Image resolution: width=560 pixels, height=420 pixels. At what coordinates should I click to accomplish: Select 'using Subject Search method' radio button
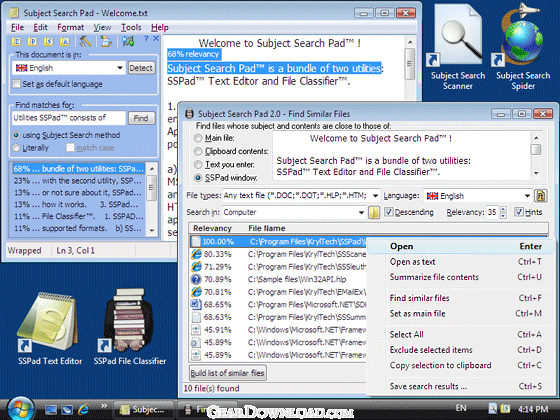tap(16, 135)
